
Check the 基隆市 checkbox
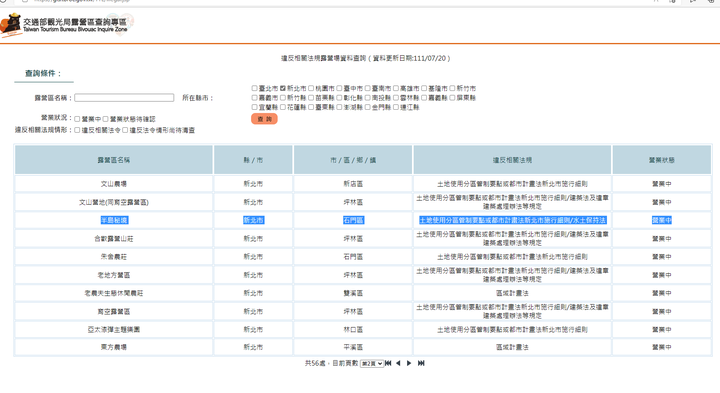coord(424,88)
